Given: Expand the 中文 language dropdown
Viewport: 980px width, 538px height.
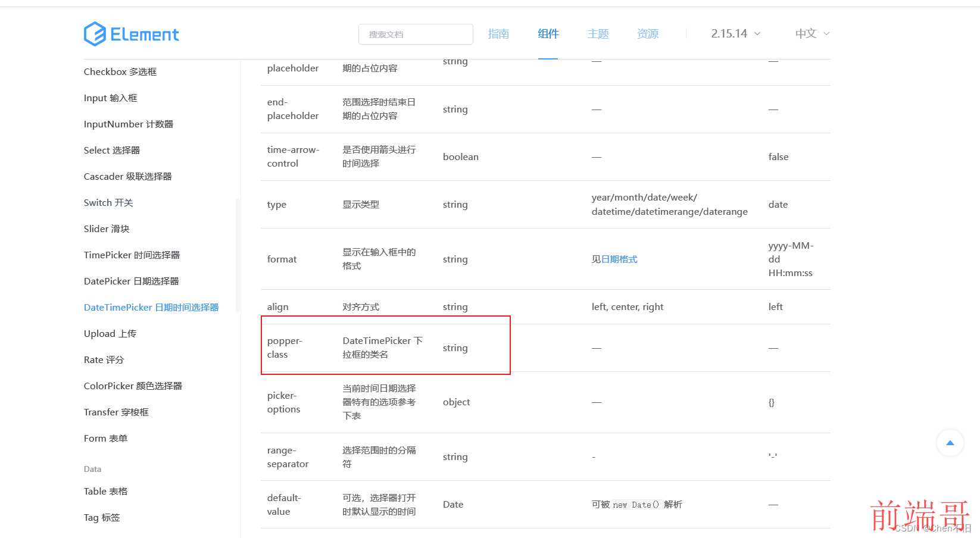Looking at the screenshot, I should [812, 34].
